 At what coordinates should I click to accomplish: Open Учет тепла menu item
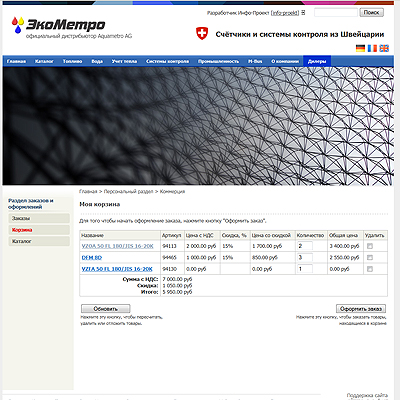click(124, 61)
